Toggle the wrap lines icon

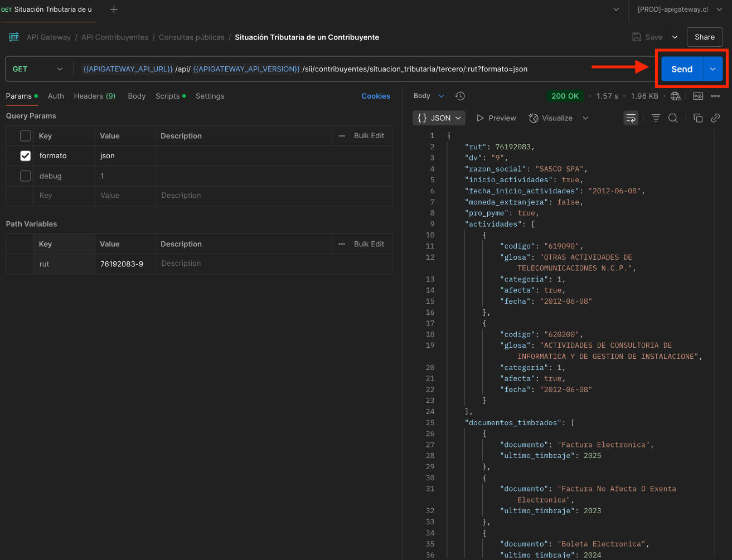[x=631, y=118]
